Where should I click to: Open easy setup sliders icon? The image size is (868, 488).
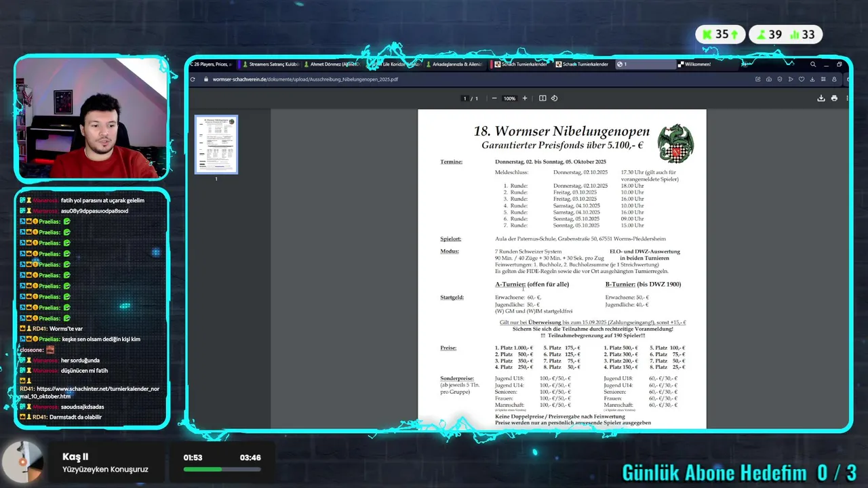pos(823,79)
